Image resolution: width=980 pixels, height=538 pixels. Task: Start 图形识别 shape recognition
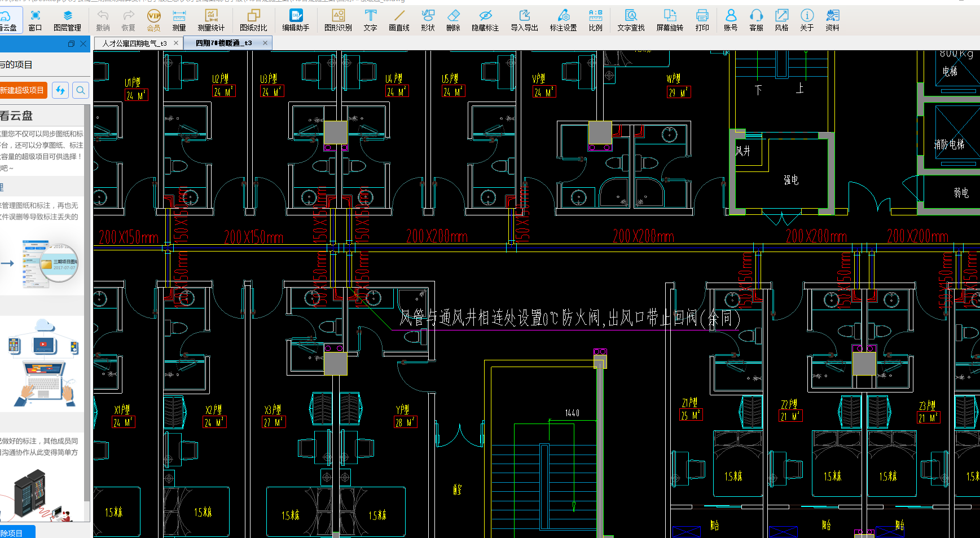[338, 20]
